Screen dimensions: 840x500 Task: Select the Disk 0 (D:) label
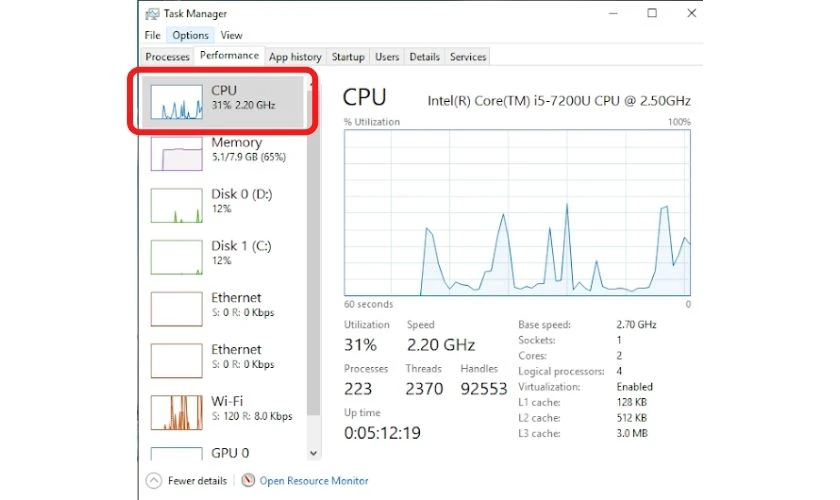(242, 194)
